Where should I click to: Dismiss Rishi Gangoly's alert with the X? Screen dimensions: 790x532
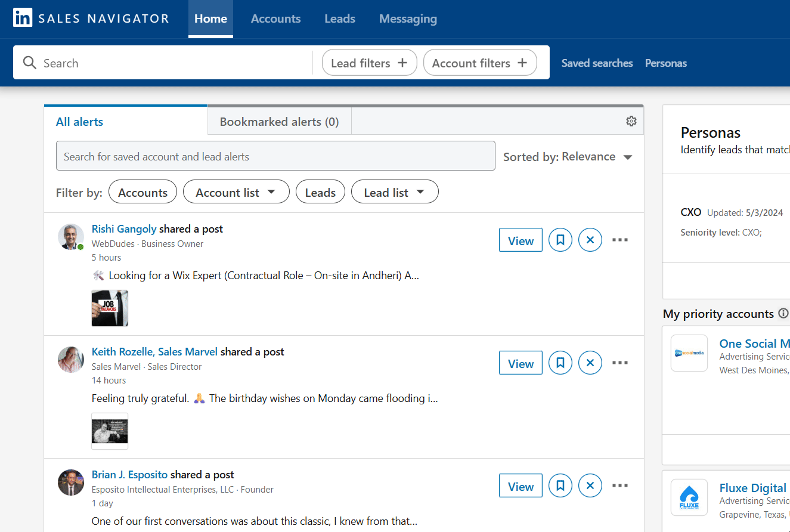(x=590, y=239)
